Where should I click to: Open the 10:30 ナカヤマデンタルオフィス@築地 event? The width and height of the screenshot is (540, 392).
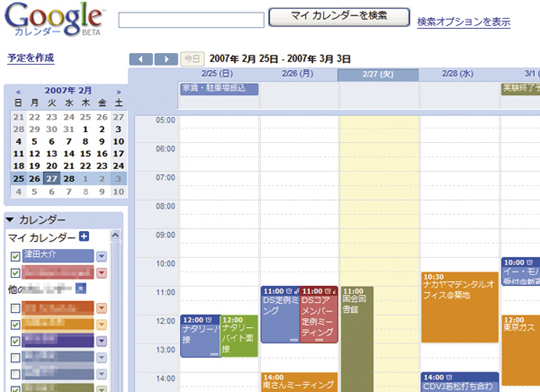460,307
